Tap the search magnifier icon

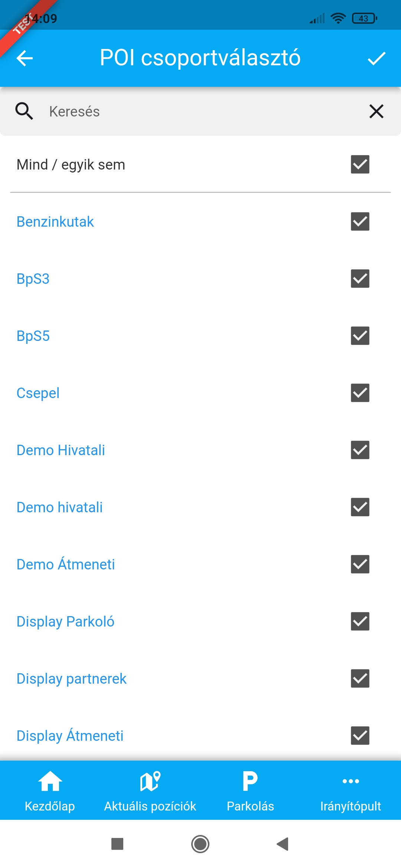(24, 111)
